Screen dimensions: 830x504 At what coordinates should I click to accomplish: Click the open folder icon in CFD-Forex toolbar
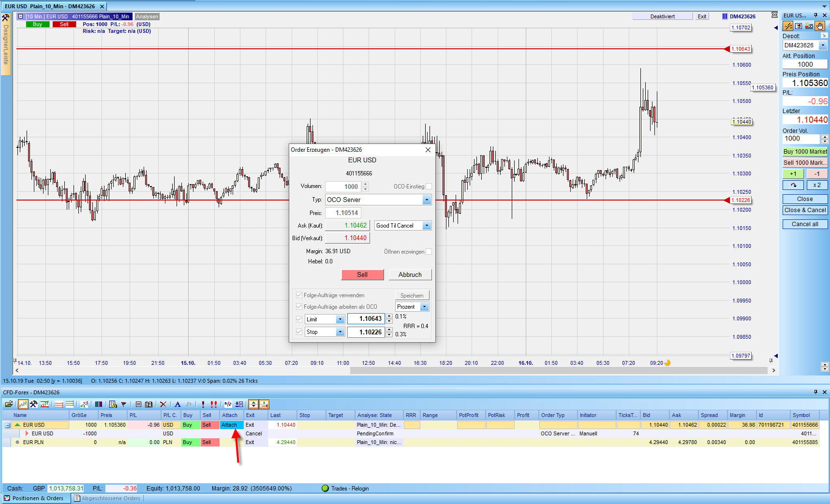pyautogui.click(x=9, y=404)
